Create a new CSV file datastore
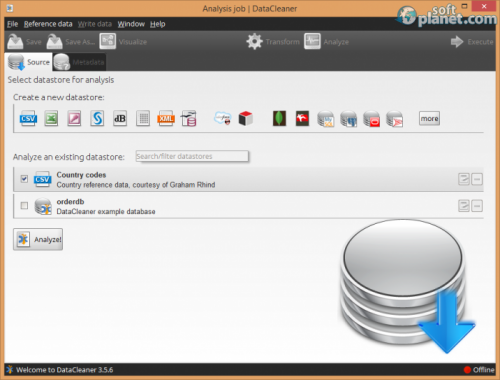The height and width of the screenshot is (380, 500). point(28,118)
